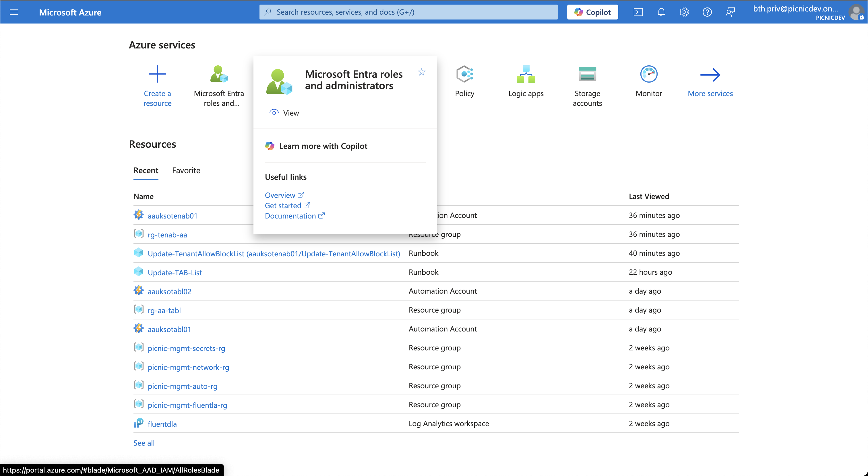Focus the search resources input field

408,12
